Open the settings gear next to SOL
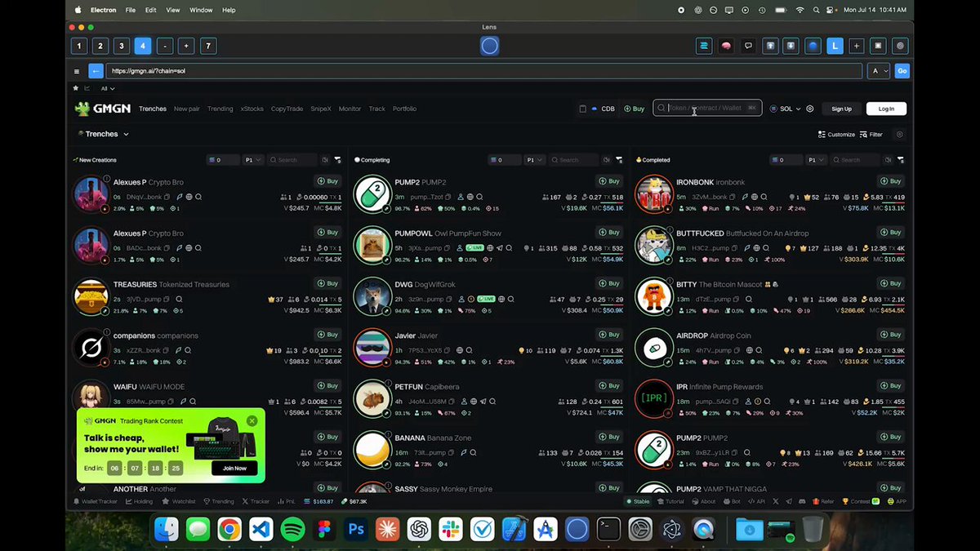This screenshot has height=551, width=980. coord(810,109)
